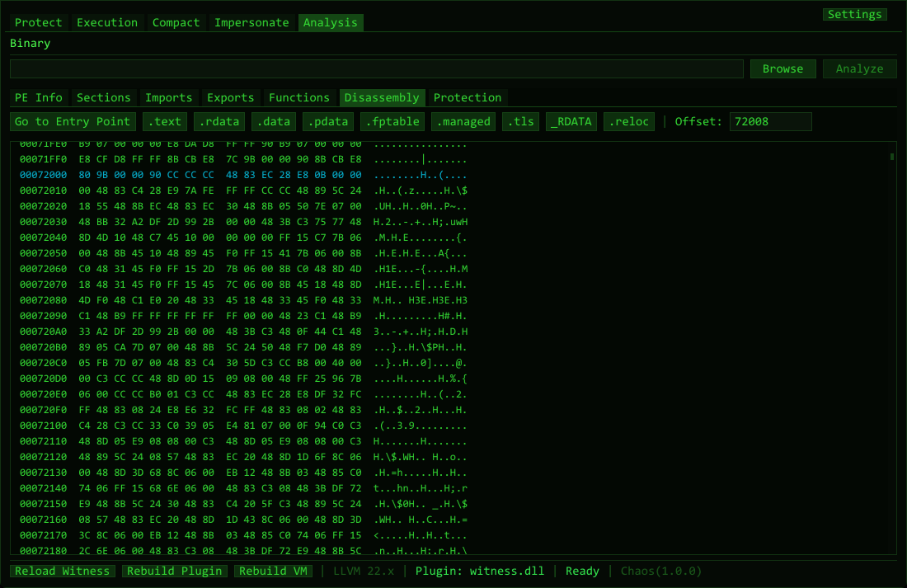Viewport: 907px width, 588px height.
Task: Jump to the .reloc section
Action: point(629,122)
